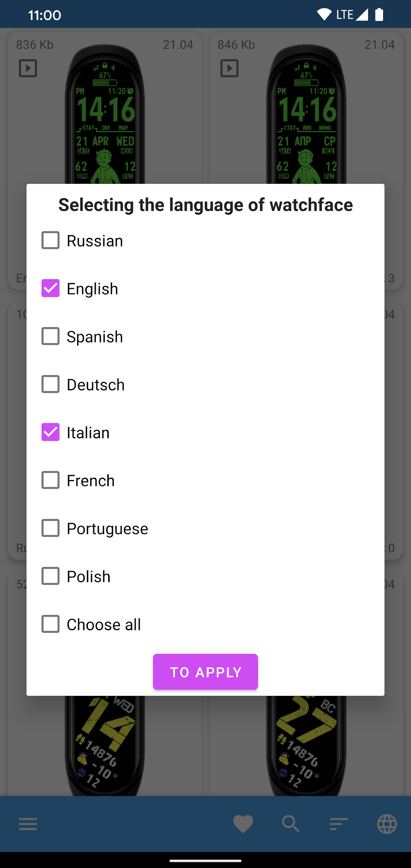Play preview on the 846 Kb watchface

point(229,68)
